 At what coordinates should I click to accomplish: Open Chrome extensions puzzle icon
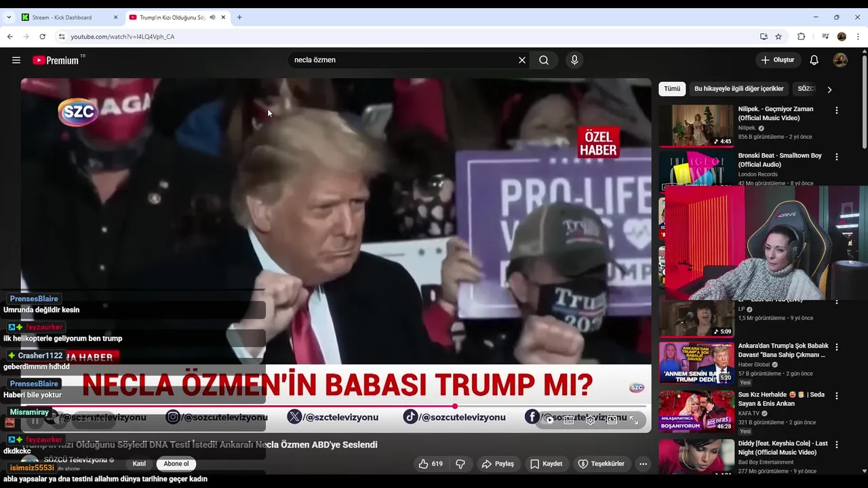click(x=802, y=37)
